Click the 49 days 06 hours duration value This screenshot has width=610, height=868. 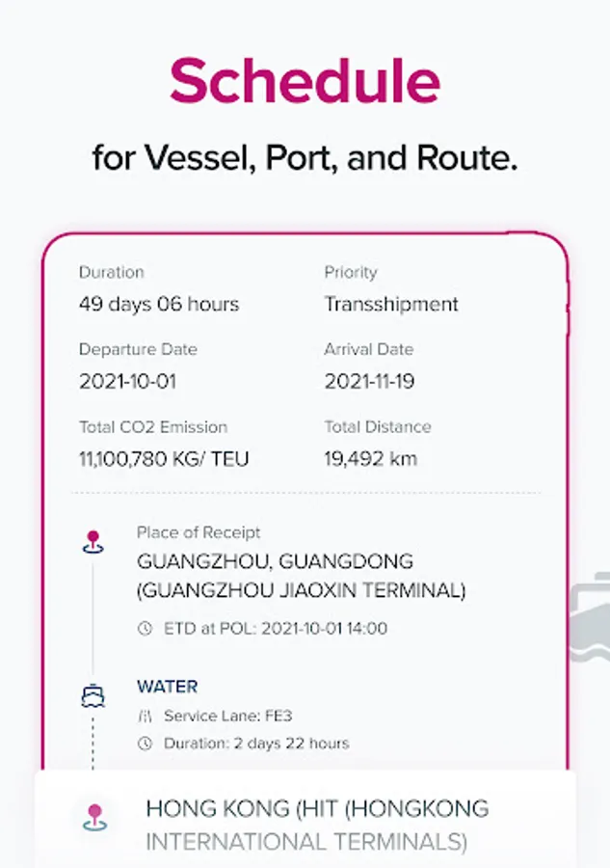(x=159, y=305)
